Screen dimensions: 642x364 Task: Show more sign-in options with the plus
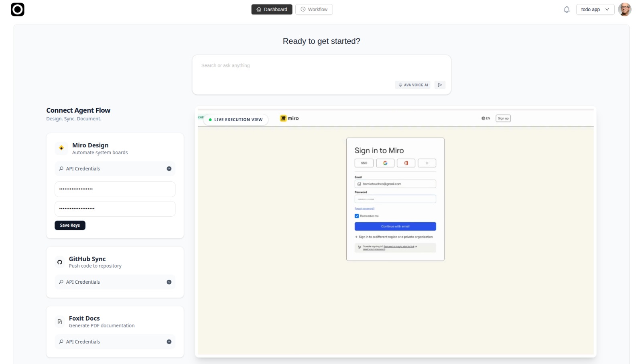pyautogui.click(x=427, y=163)
